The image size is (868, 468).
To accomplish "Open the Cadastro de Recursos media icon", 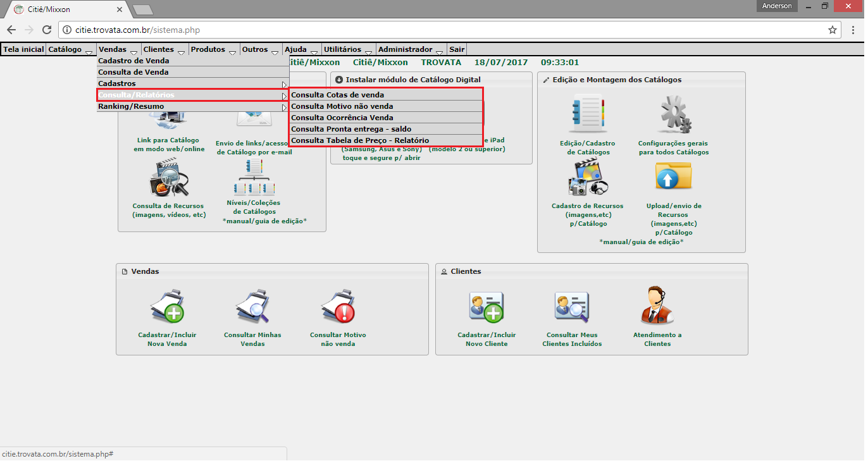I will point(587,177).
